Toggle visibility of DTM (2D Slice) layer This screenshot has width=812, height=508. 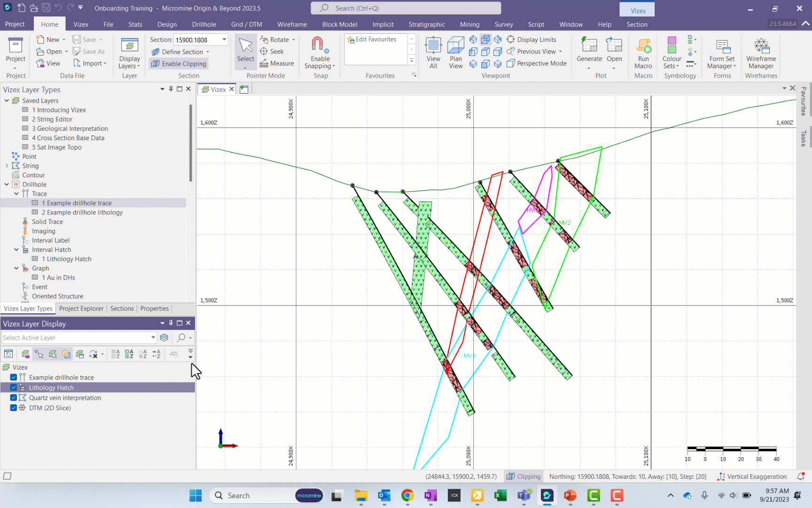(x=13, y=408)
